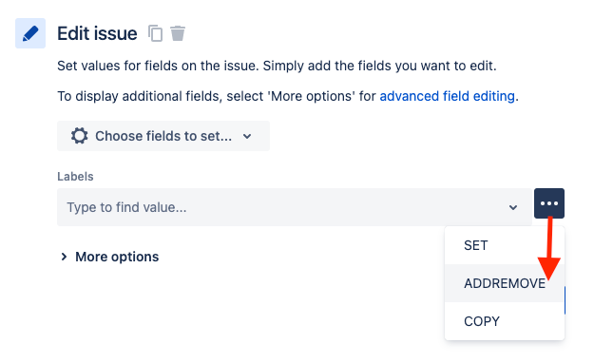This screenshot has width=594, height=364.
Task: Click the gear icon in Choose fields
Action: point(79,136)
